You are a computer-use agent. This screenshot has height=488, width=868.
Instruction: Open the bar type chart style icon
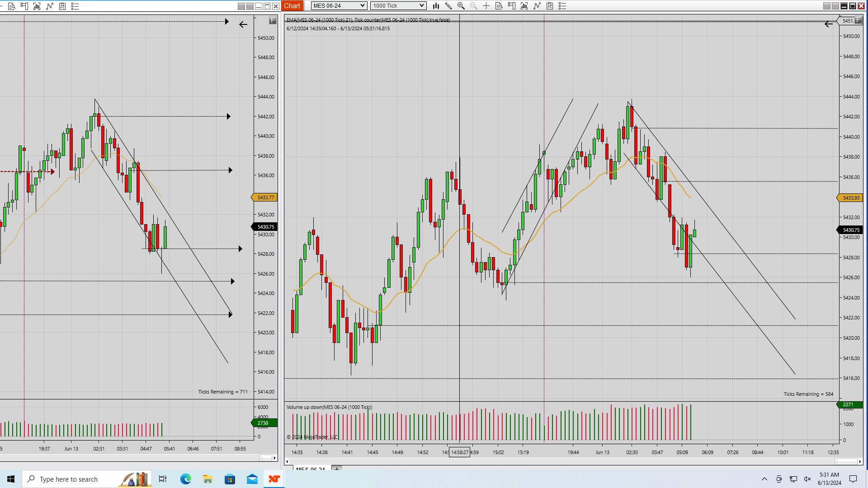[436, 6]
